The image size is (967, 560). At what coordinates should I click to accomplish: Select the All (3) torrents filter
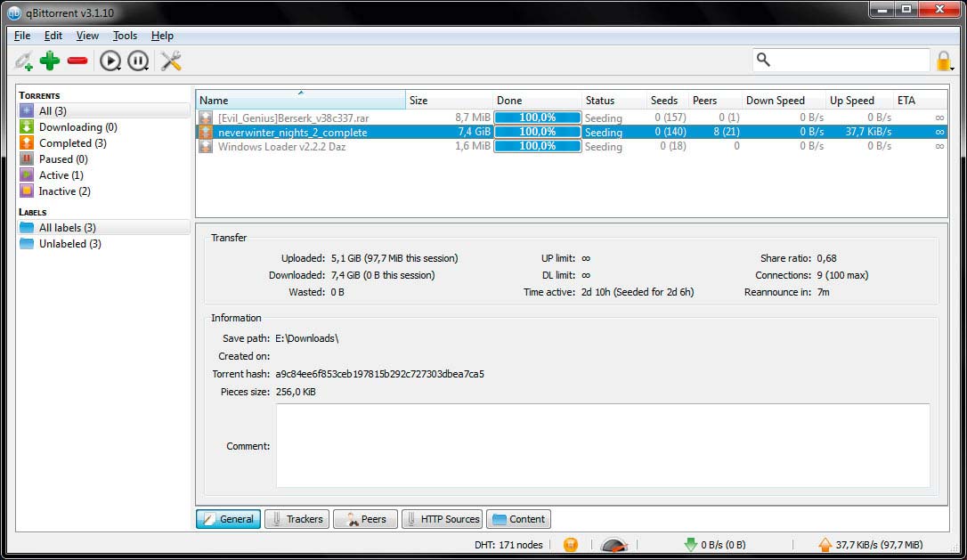pyautogui.click(x=104, y=111)
